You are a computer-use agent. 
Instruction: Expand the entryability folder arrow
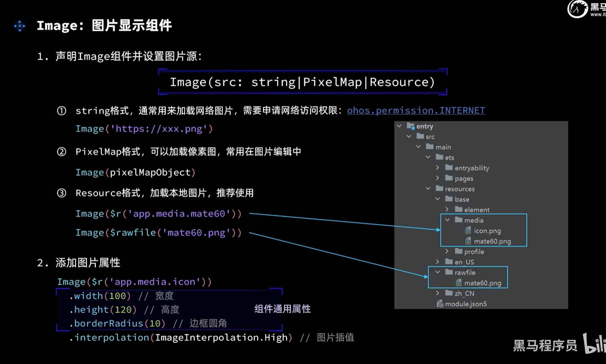[437, 168]
